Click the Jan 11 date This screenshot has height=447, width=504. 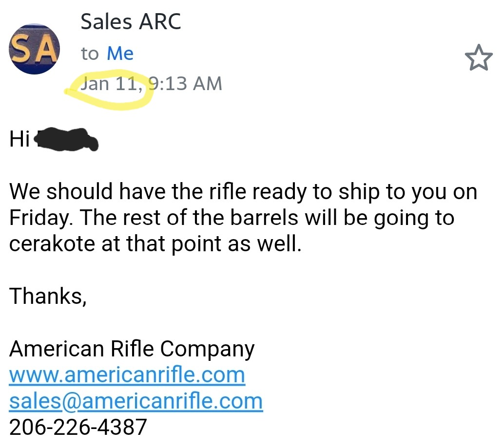pos(112,84)
